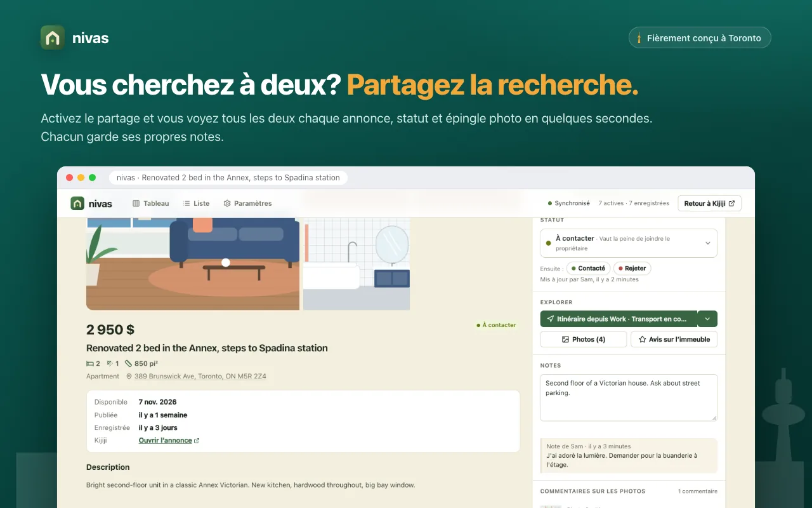Click the availability date "7 nov. 2026"
The width and height of the screenshot is (812, 508).
[x=158, y=402]
